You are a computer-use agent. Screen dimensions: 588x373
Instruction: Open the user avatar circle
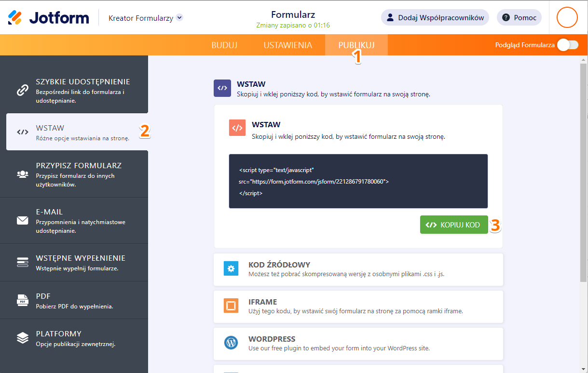(567, 17)
